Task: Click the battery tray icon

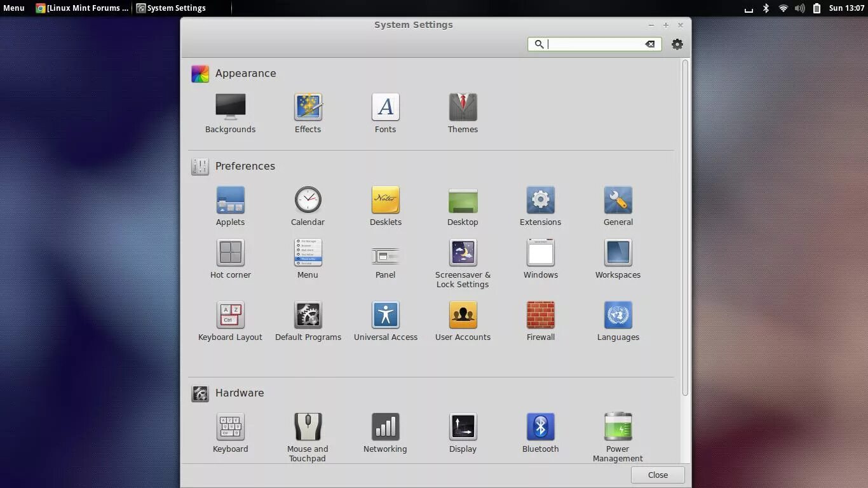Action: 817,8
